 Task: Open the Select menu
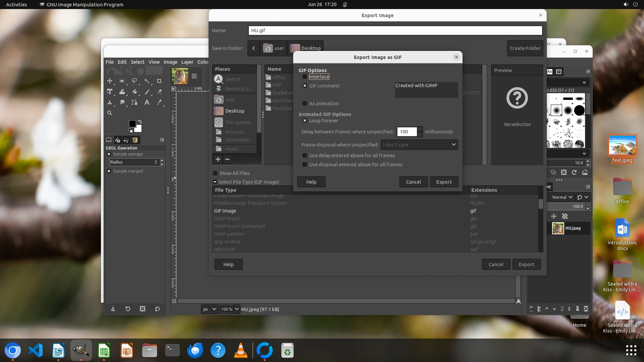click(x=137, y=62)
